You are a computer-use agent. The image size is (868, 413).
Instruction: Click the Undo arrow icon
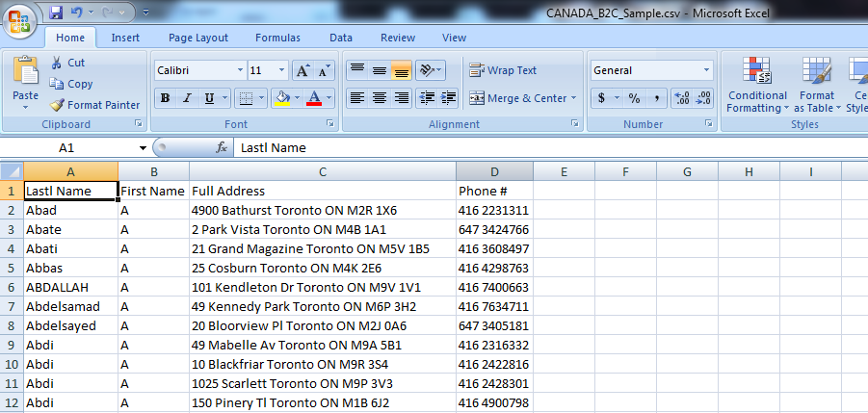click(x=77, y=13)
